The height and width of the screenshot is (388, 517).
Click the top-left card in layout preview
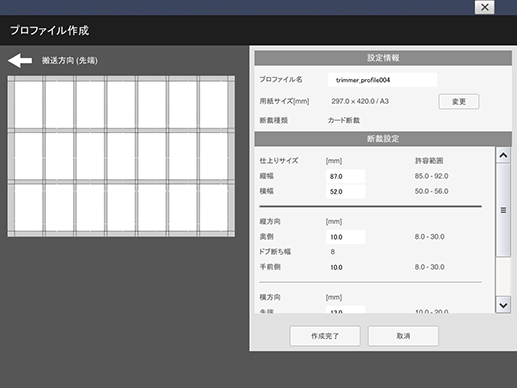(28, 105)
